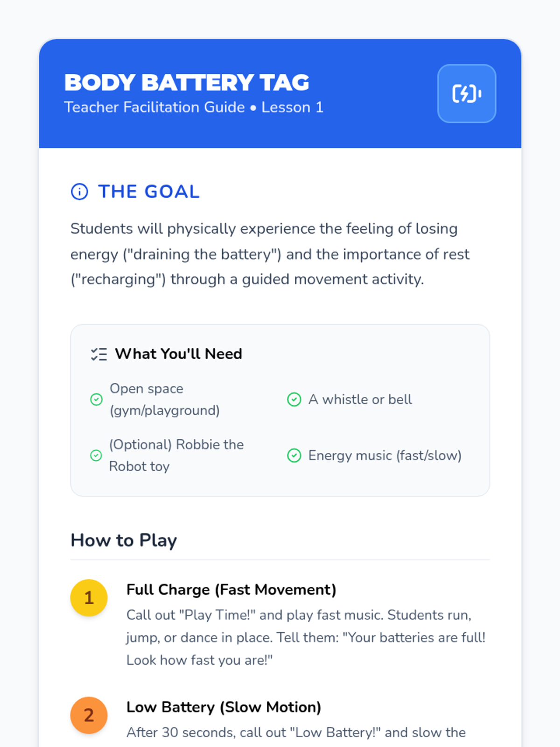Click green check next to Open space
This screenshot has width=560, height=747.
click(97, 400)
